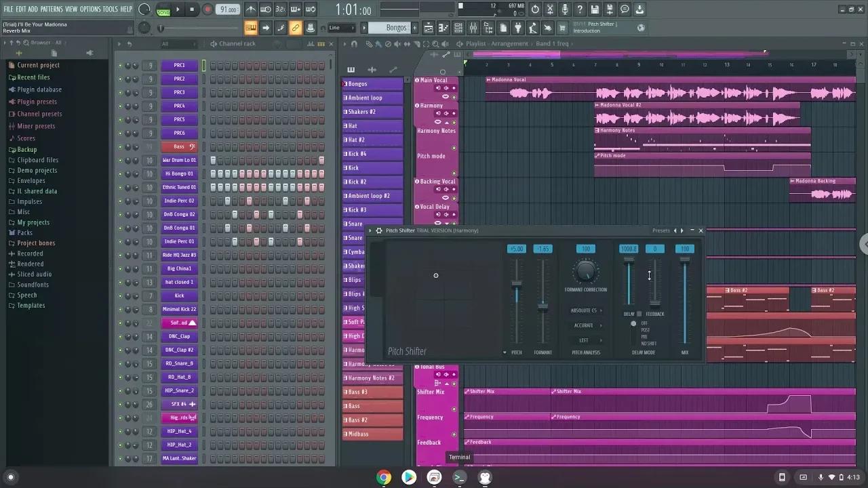
Task: Open the plugin picker plug icon
Action: pyautogui.click(x=517, y=28)
